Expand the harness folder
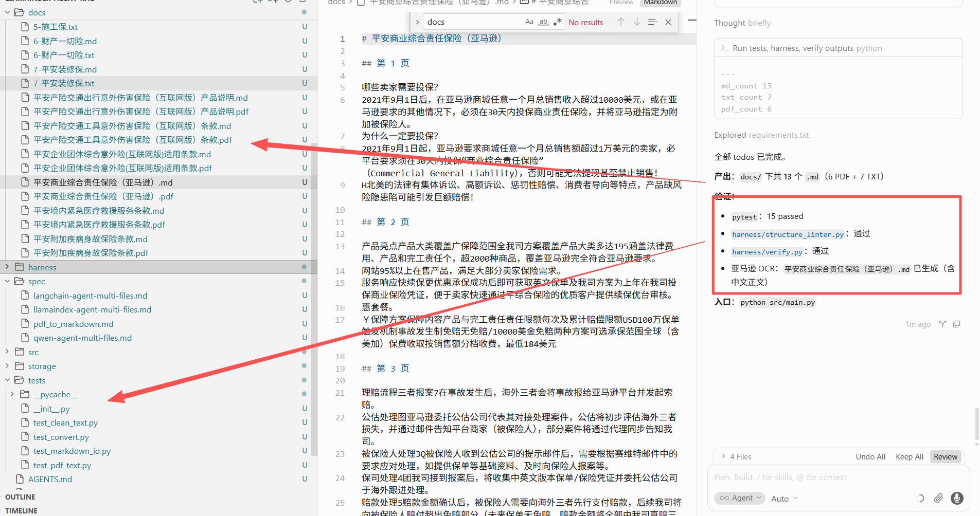Screen dimensions: 980x516 pos(8,267)
